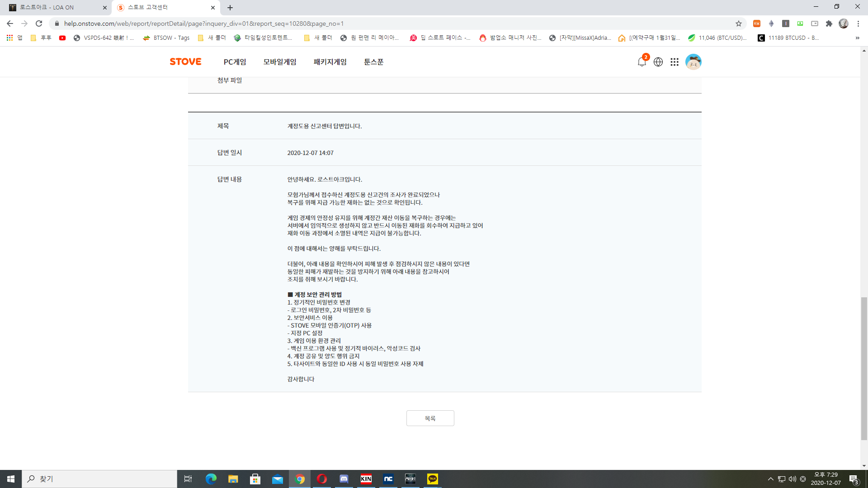The width and height of the screenshot is (868, 488).
Task: Open the KakaoTalk taskbar icon
Action: (432, 479)
